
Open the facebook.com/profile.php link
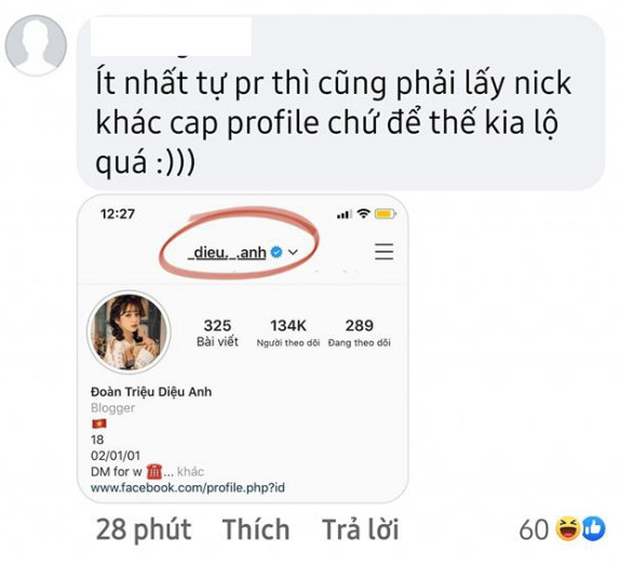(188, 488)
